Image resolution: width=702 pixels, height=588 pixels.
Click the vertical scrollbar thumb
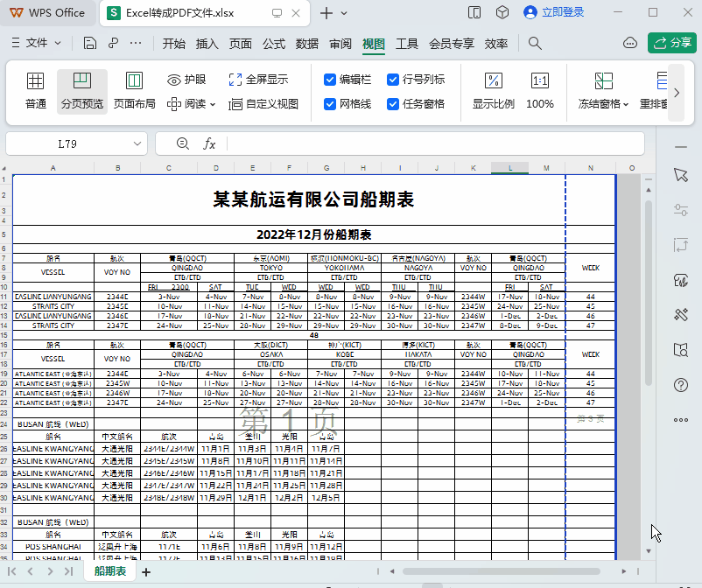(x=649, y=292)
